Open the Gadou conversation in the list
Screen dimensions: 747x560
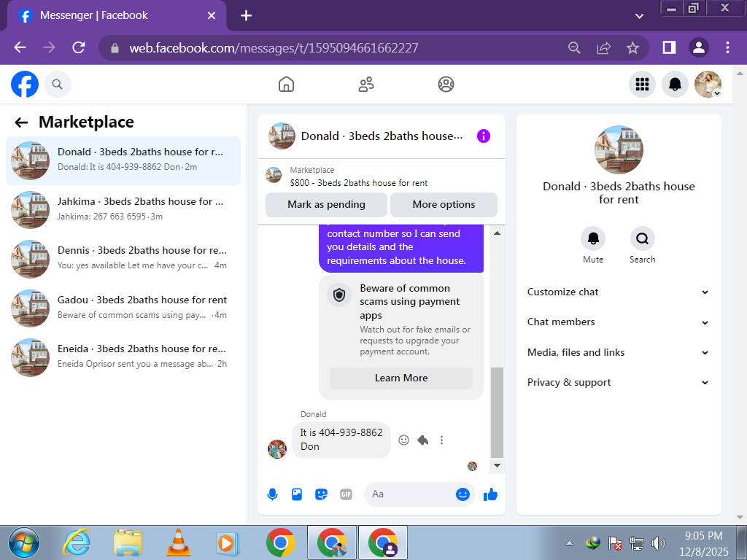[123, 308]
